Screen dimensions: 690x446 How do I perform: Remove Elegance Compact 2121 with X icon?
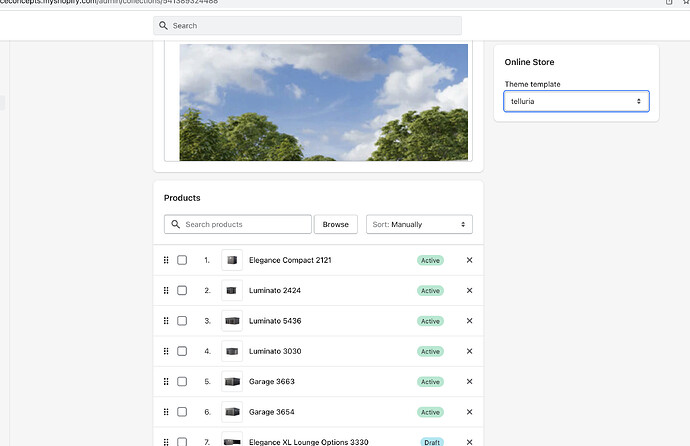[469, 260]
